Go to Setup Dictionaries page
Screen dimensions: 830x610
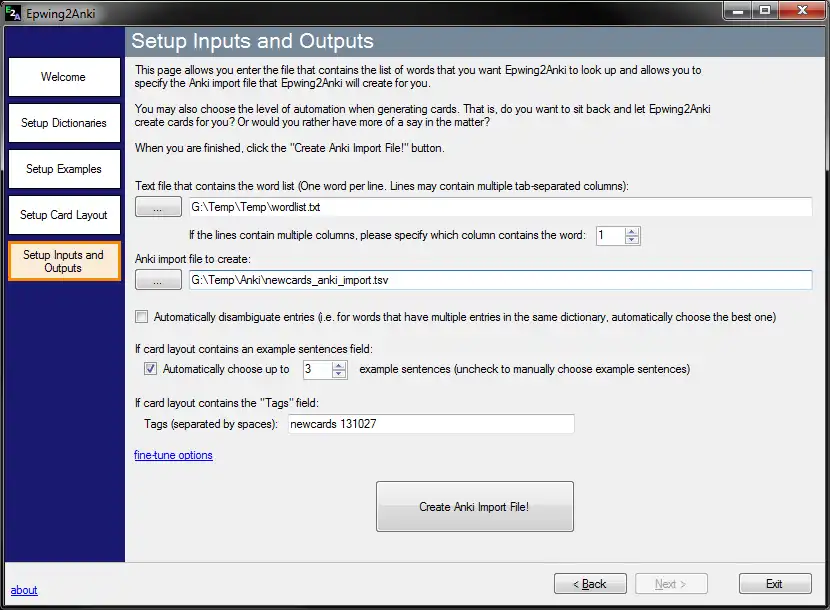(64, 123)
